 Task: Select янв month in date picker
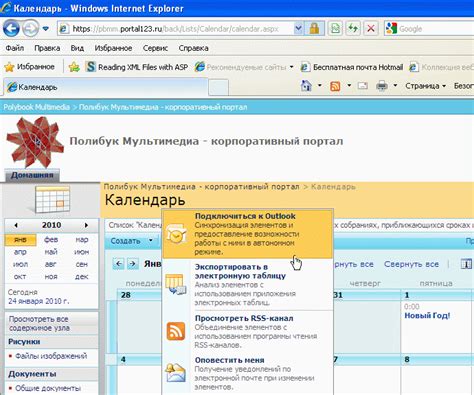(20, 240)
